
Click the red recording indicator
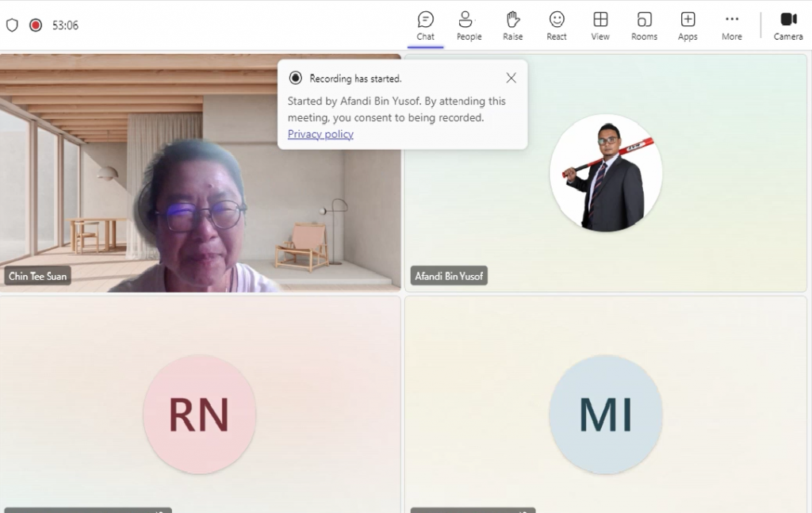pyautogui.click(x=33, y=25)
